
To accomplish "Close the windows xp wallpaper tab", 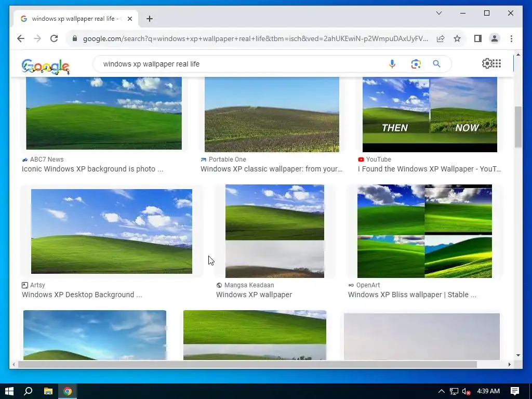I will click(129, 19).
